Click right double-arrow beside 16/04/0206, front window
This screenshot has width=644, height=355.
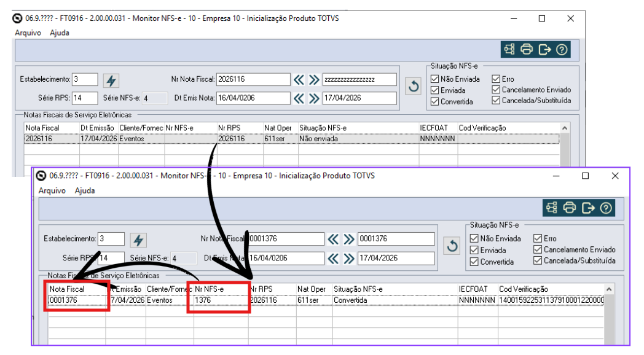coord(349,258)
